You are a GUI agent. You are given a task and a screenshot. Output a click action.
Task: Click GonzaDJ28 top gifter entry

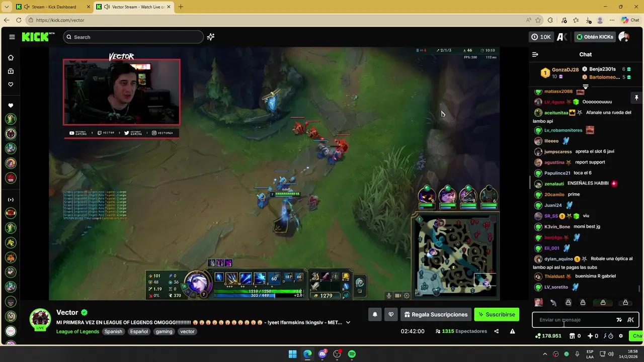tap(559, 73)
